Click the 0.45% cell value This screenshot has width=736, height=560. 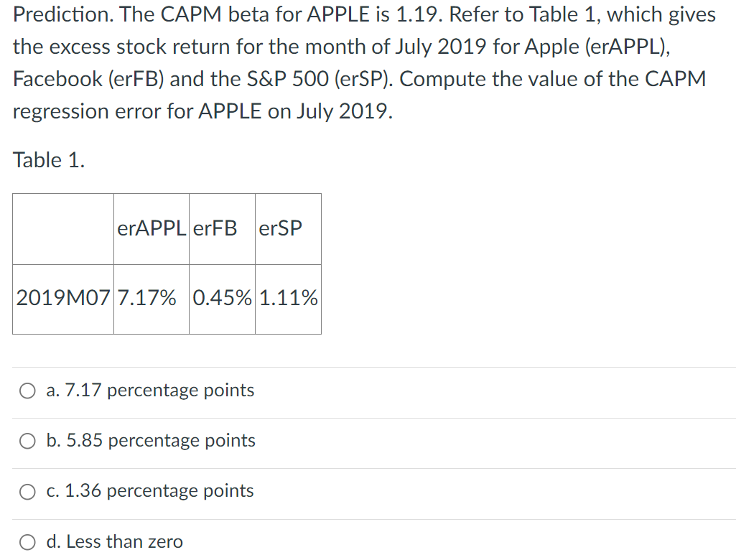click(221, 299)
